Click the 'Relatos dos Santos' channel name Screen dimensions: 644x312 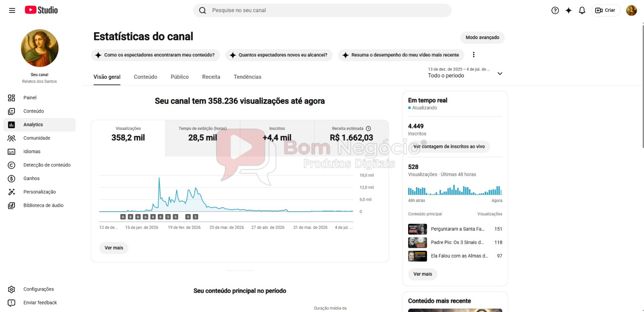[x=39, y=81]
